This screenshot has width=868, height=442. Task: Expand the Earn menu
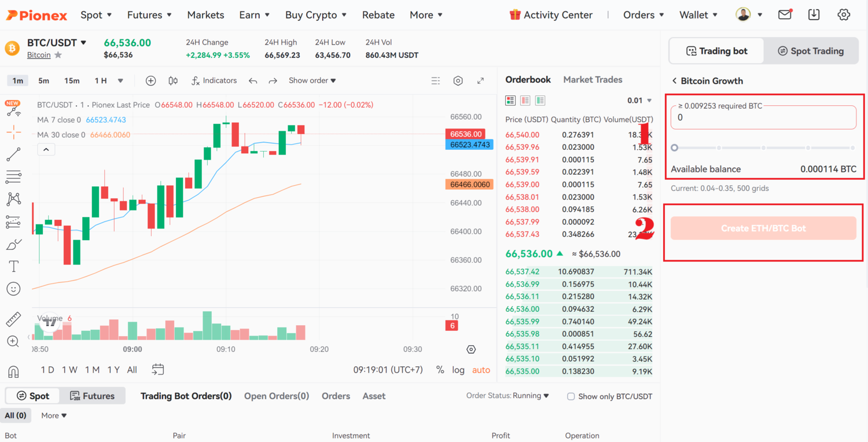[x=255, y=15]
